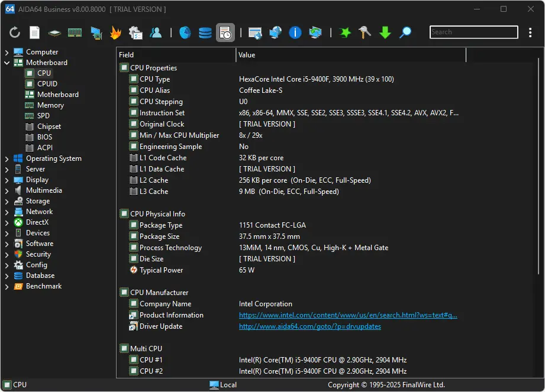Click the hammer tools toolbar icon
This screenshot has width=545, height=392.
pyautogui.click(x=365, y=33)
